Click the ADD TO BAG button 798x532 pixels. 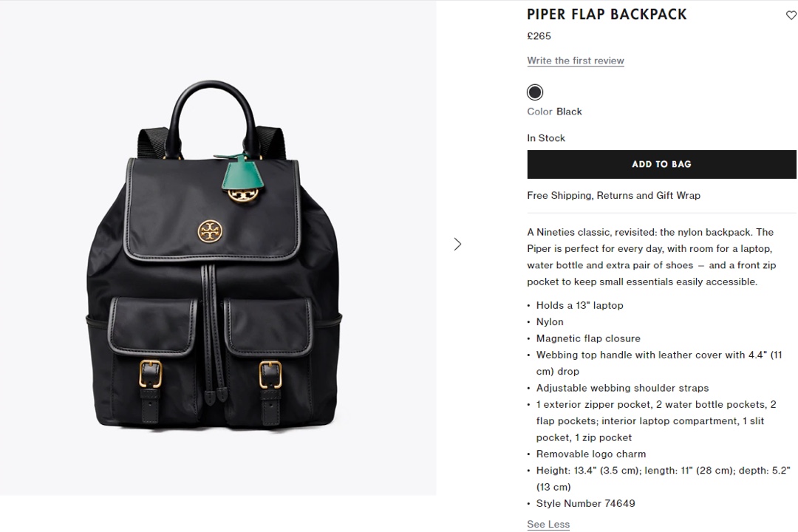tap(661, 165)
